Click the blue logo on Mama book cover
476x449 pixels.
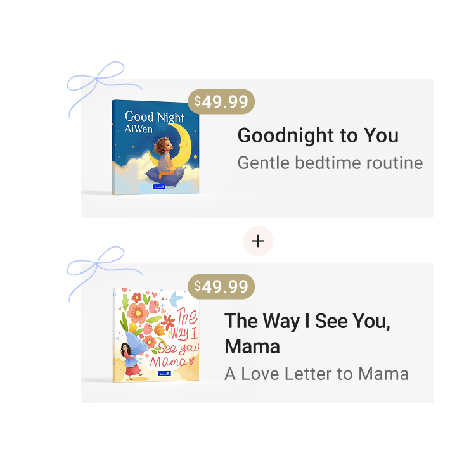pyautogui.click(x=165, y=374)
